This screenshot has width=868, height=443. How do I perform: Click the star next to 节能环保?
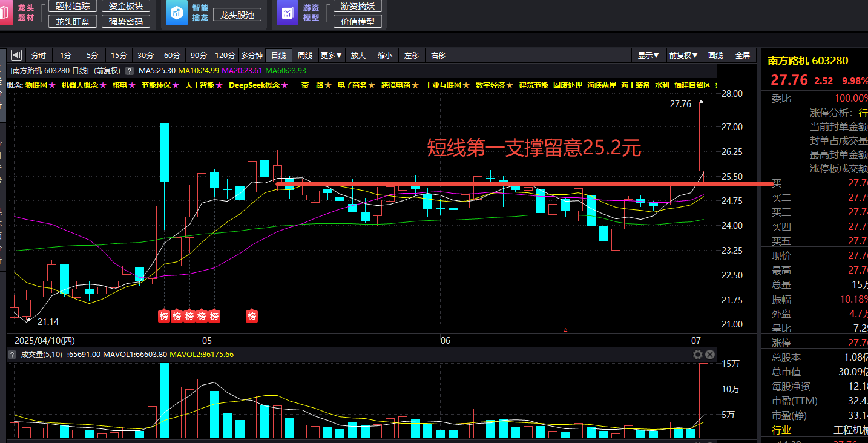pyautogui.click(x=176, y=85)
